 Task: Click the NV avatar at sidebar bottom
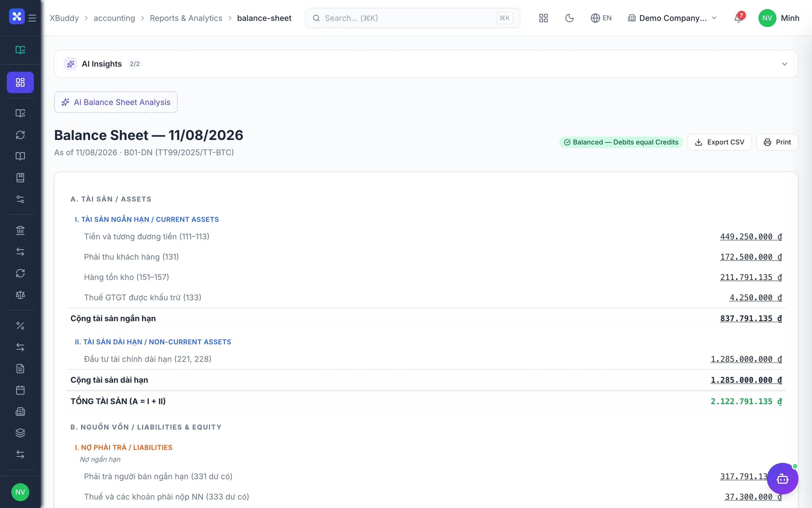point(20,492)
